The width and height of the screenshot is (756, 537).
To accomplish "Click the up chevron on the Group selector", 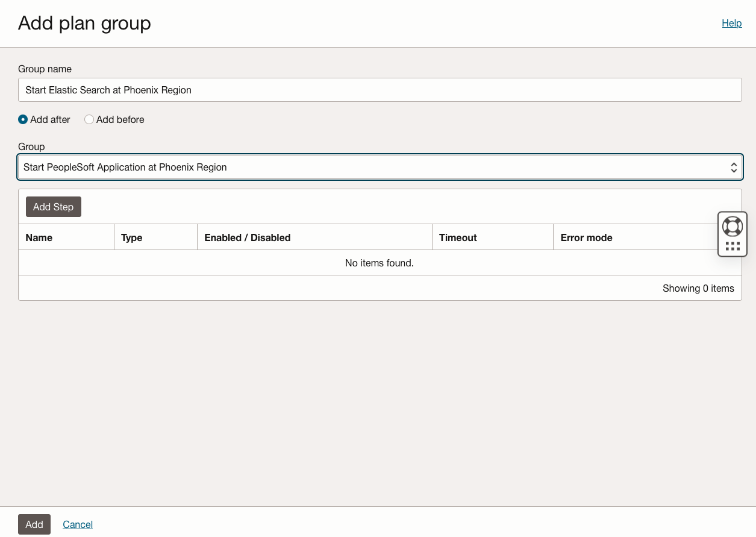I will click(x=734, y=164).
